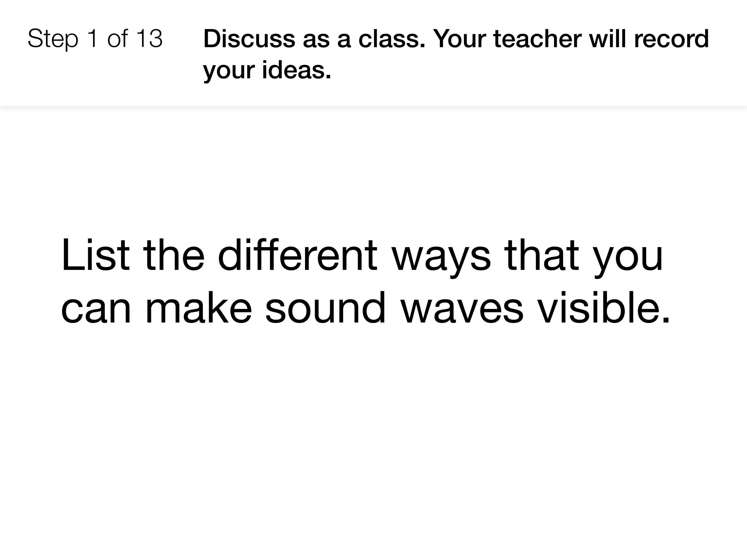
Task: Click the word "class." in the header
Action: coord(392,38)
